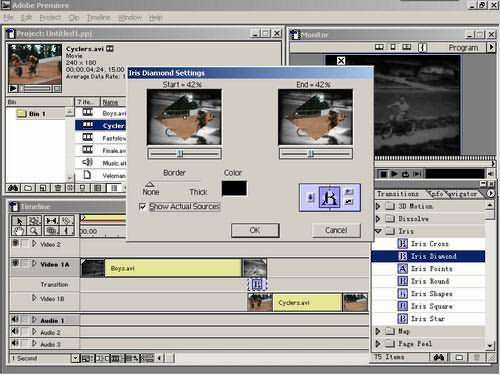The height and width of the screenshot is (375, 500).
Task: Open the Monitor window flyout menu arrow
Action: 491,47
